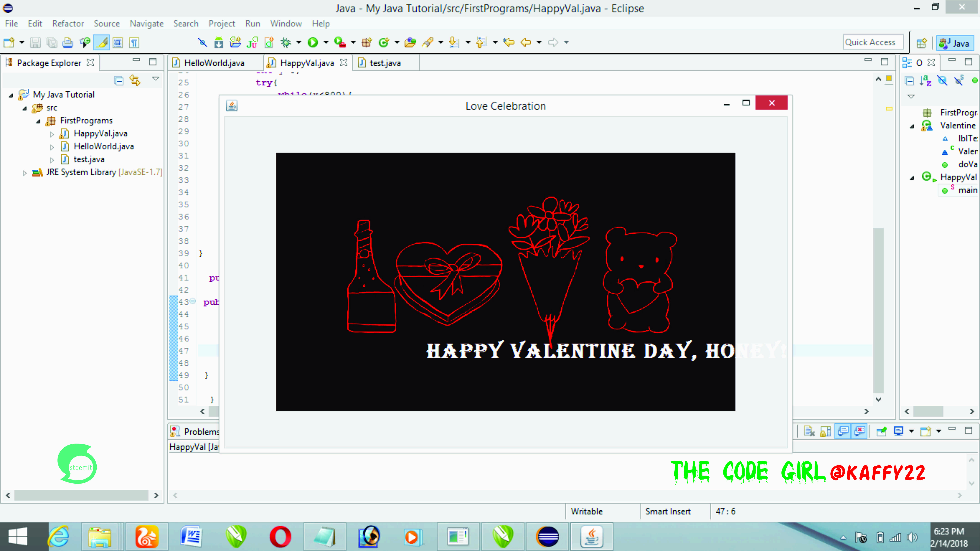Image resolution: width=980 pixels, height=551 pixels.
Task: Collapse All in Package Explorer
Action: click(x=119, y=81)
